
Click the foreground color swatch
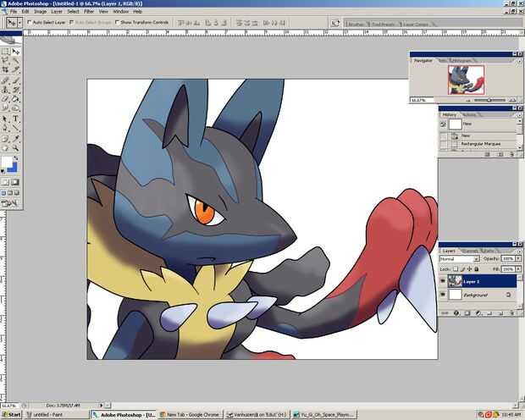pyautogui.click(x=7, y=162)
